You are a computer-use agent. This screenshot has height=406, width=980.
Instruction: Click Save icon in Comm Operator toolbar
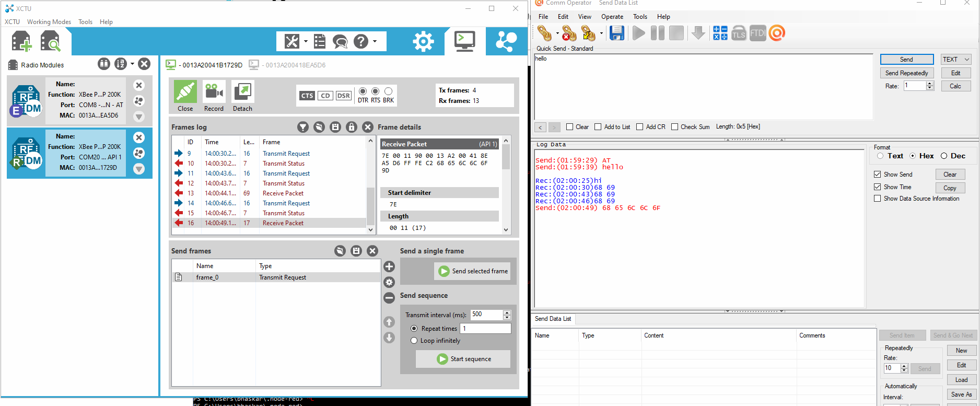pyautogui.click(x=617, y=33)
